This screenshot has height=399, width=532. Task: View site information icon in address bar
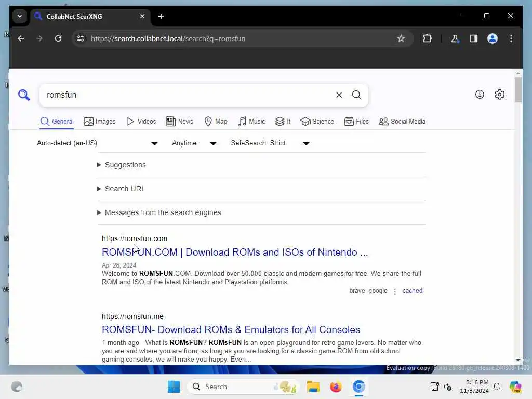(x=81, y=38)
